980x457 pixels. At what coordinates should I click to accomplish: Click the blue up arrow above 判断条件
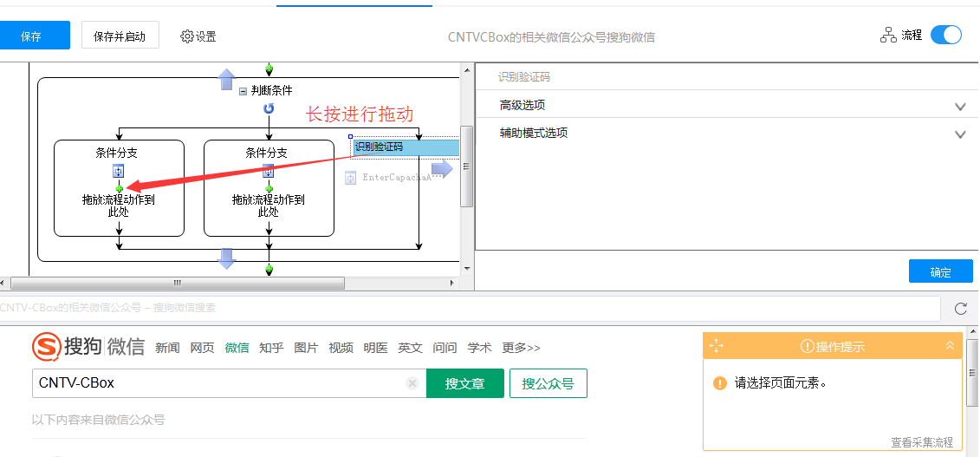coord(226,80)
